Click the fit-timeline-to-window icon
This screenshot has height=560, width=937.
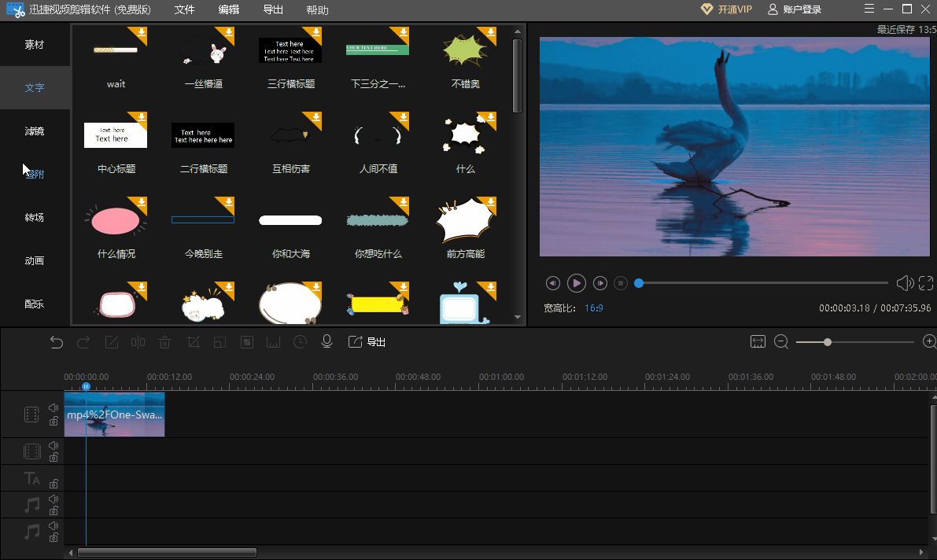point(758,341)
